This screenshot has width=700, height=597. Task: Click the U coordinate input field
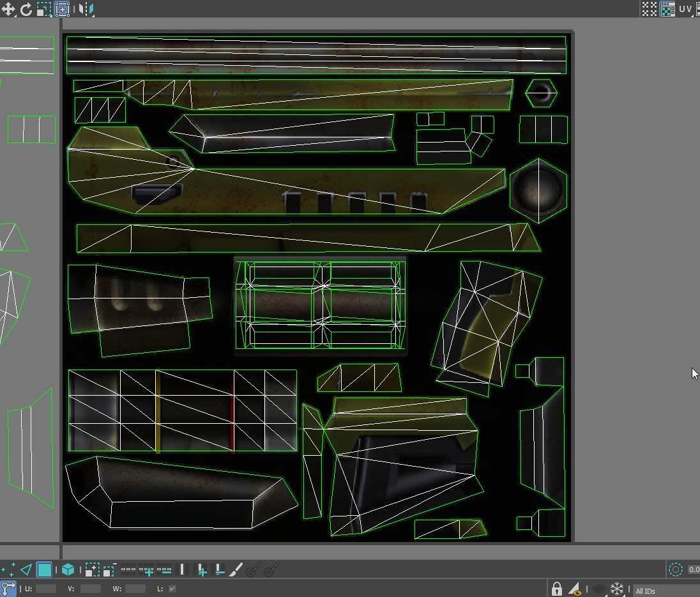[x=45, y=589]
